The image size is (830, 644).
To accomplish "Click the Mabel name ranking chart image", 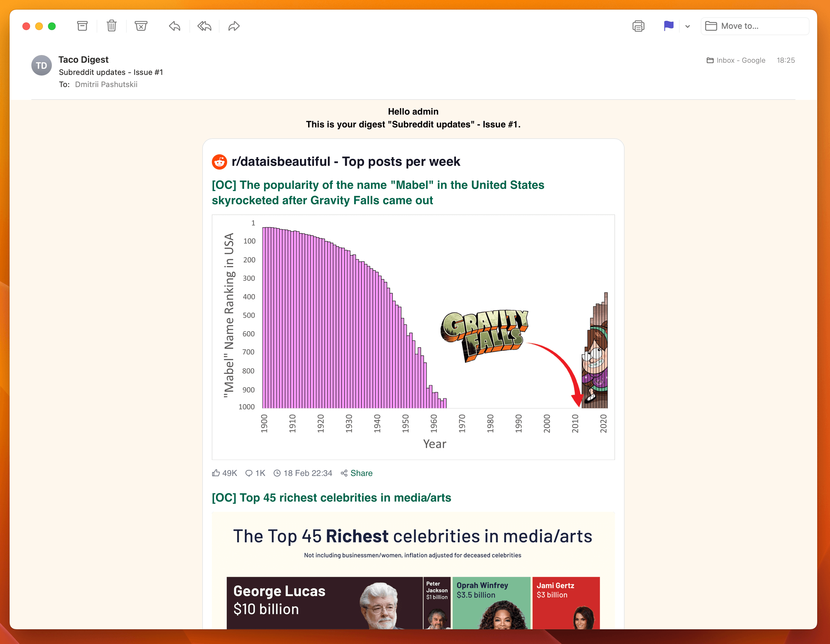I will pyautogui.click(x=413, y=337).
